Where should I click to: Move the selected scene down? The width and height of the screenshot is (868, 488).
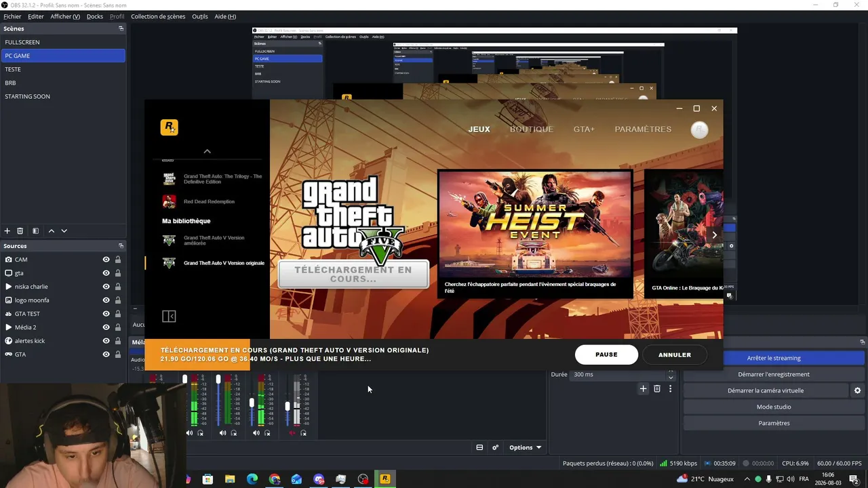pos(64,231)
